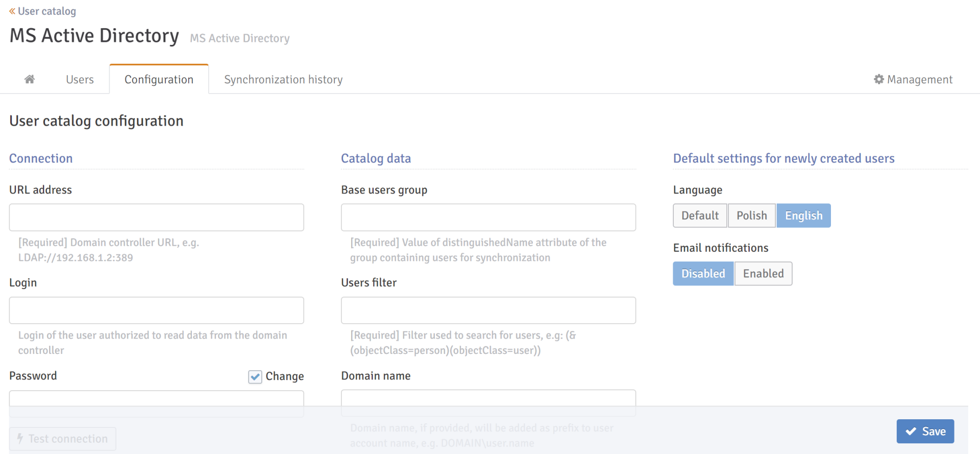This screenshot has height=454, width=980.
Task: Click the Catalog data section heading
Action: 376,158
